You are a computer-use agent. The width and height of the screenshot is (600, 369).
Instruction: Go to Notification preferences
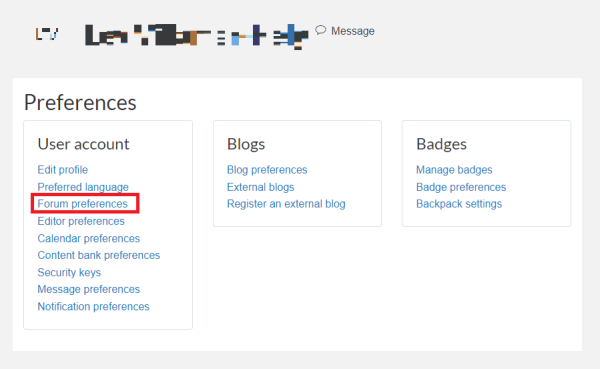[93, 306]
